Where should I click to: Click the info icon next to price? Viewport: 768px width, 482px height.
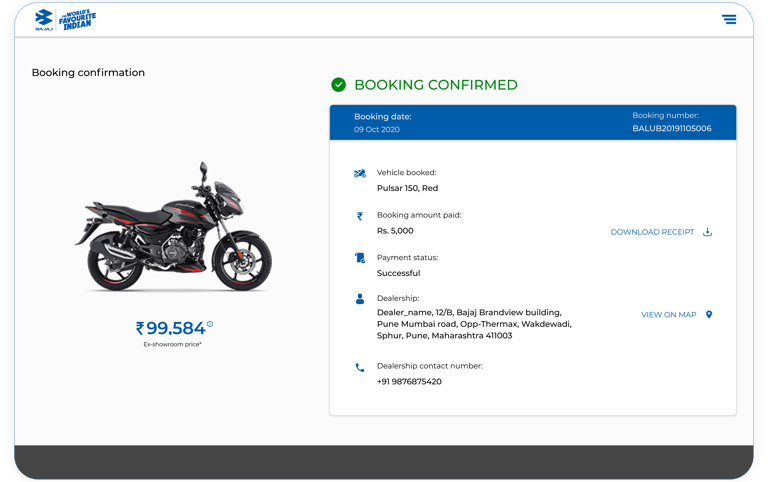[x=210, y=324]
